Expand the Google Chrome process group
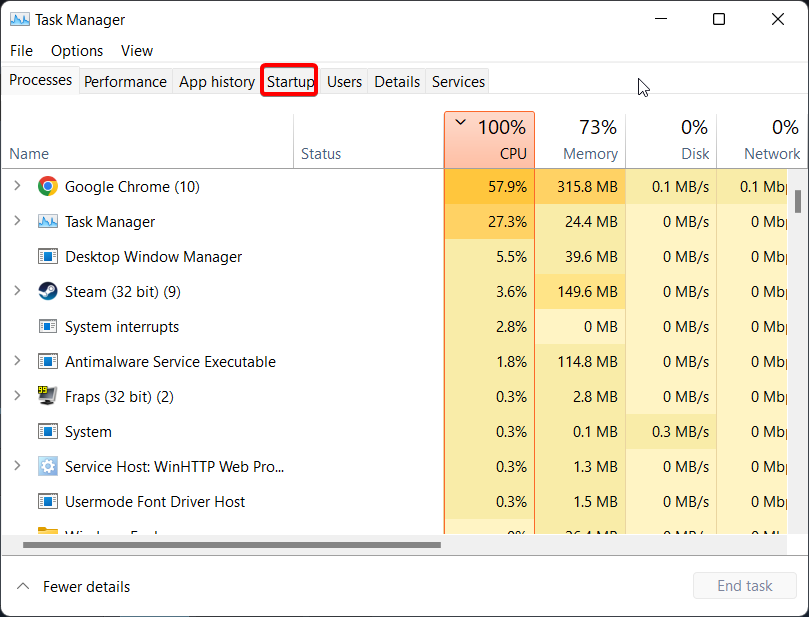 17,186
